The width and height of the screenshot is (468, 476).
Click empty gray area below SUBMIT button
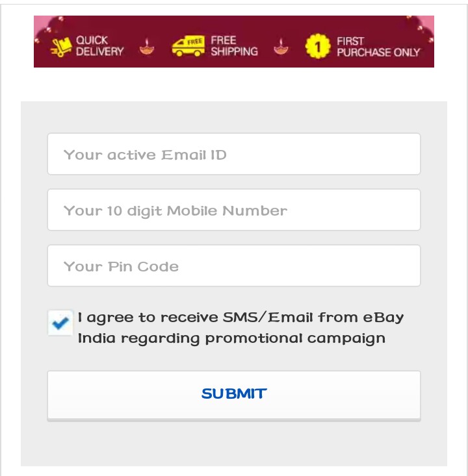tap(234, 445)
